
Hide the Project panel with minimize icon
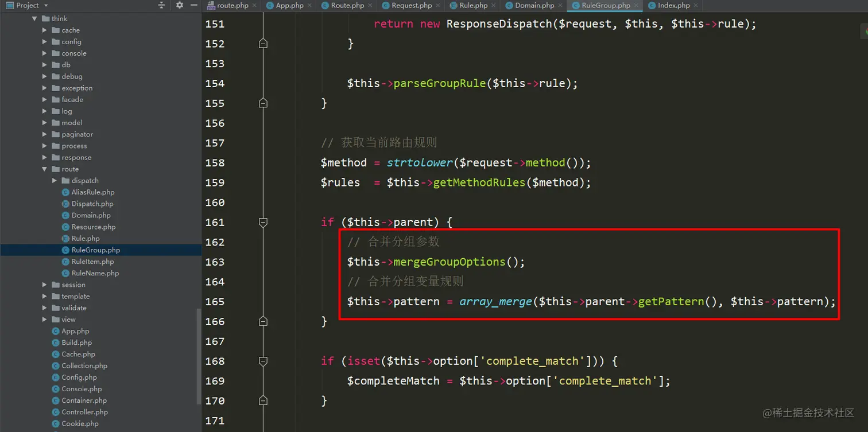click(x=193, y=5)
